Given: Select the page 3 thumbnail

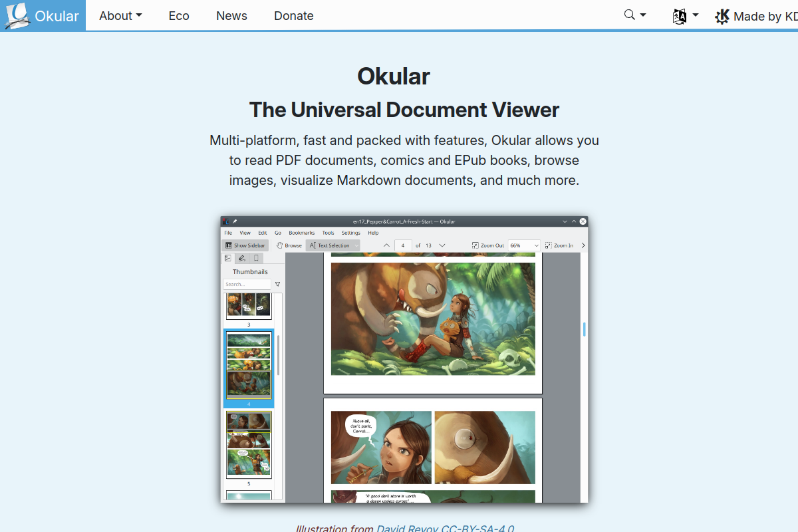Looking at the screenshot, I should [x=249, y=307].
